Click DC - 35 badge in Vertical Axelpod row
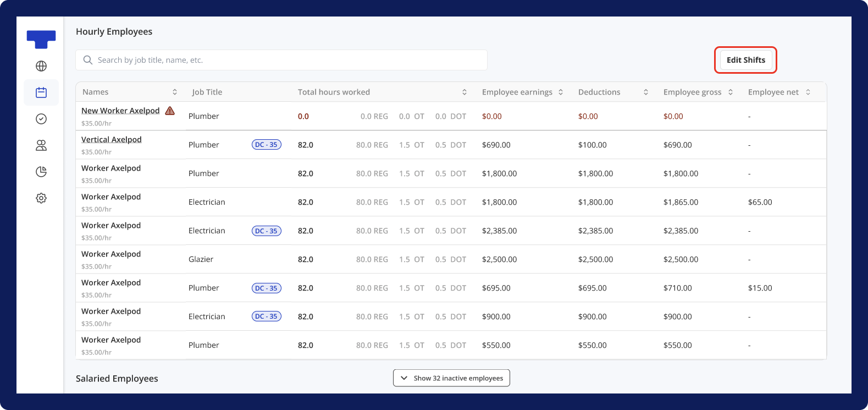 (x=267, y=145)
